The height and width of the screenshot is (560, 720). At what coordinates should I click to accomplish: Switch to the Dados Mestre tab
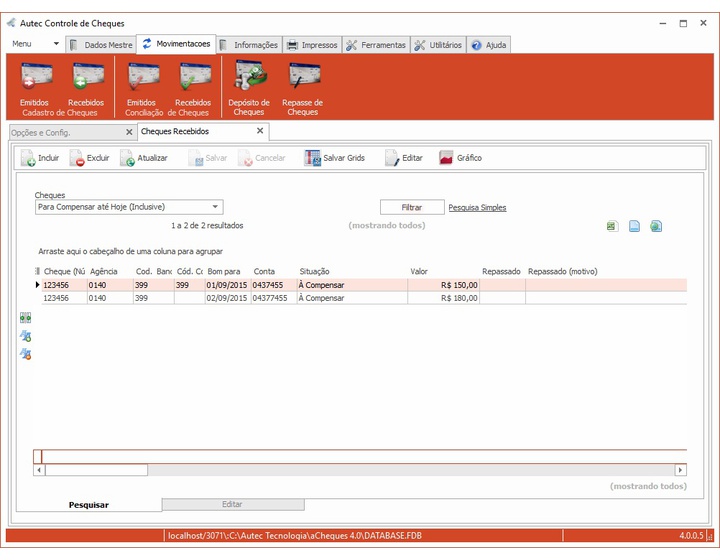[101, 45]
